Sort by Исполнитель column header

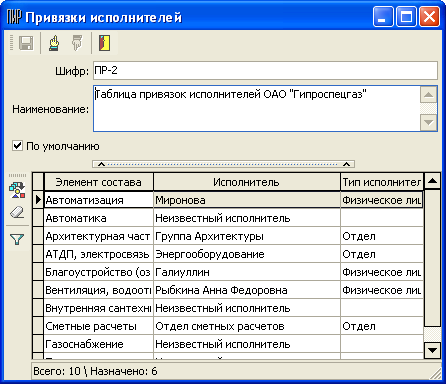point(247,182)
